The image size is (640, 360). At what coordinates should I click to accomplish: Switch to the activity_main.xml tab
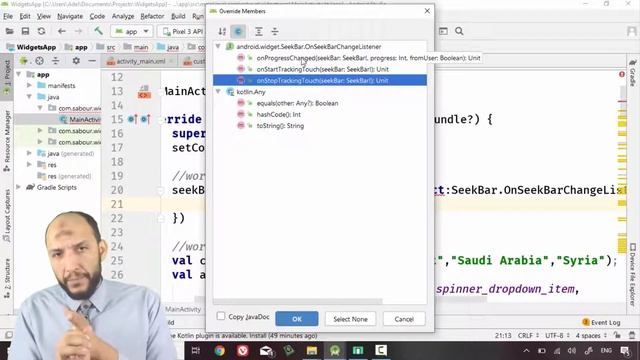pos(140,61)
